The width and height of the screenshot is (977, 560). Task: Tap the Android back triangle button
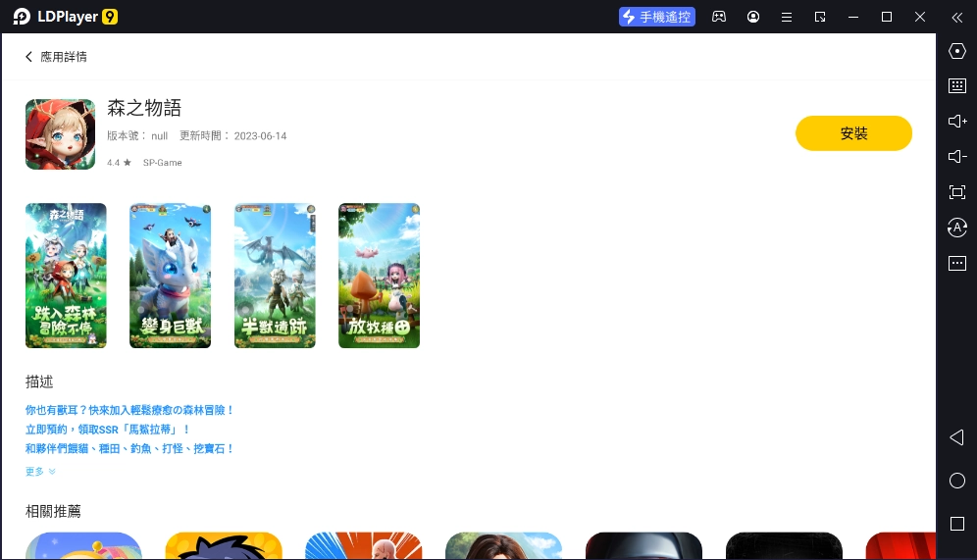[957, 437]
